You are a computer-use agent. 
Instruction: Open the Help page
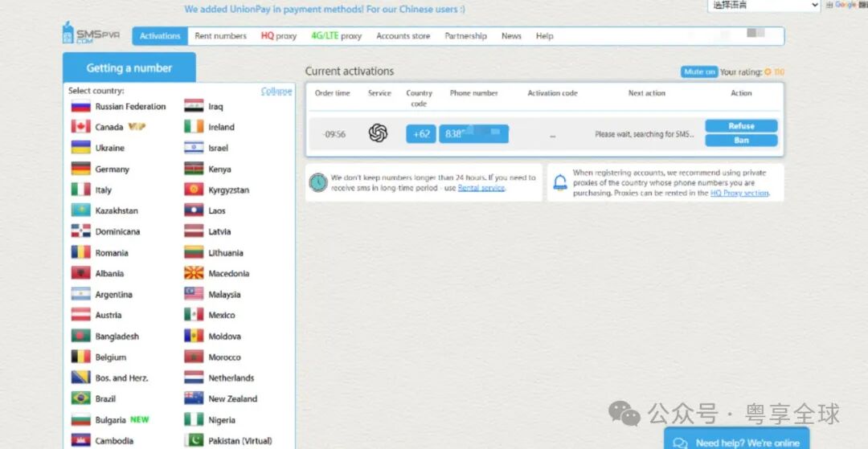pos(544,36)
